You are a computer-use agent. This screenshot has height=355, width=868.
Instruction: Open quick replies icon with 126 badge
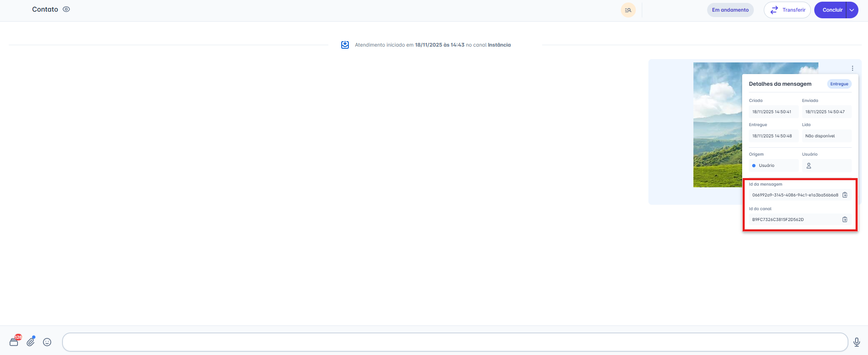click(14, 342)
